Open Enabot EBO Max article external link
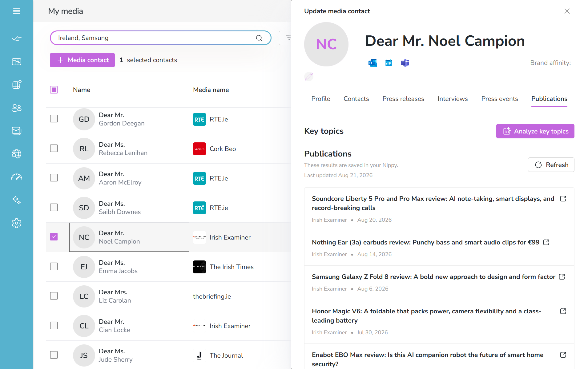The height and width of the screenshot is (369, 588). 563,355
